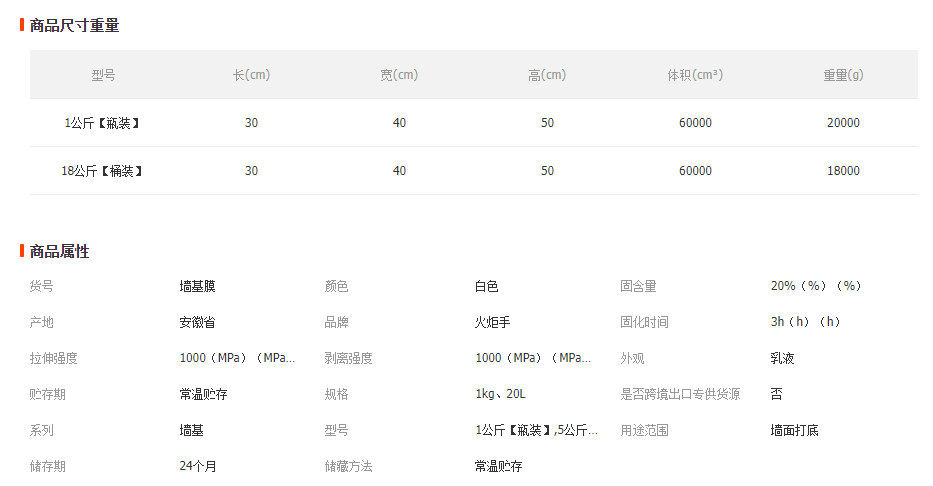933x486 pixels.
Task: Click the origin value 安徽省
Action: pyautogui.click(x=197, y=322)
